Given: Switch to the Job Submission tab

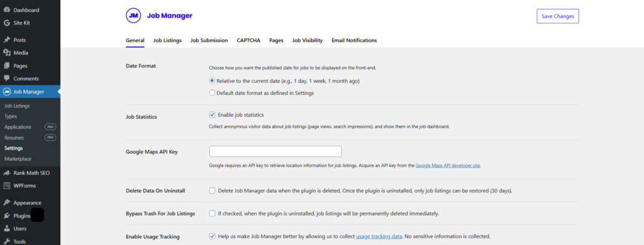Looking at the screenshot, I should coord(209,40).
